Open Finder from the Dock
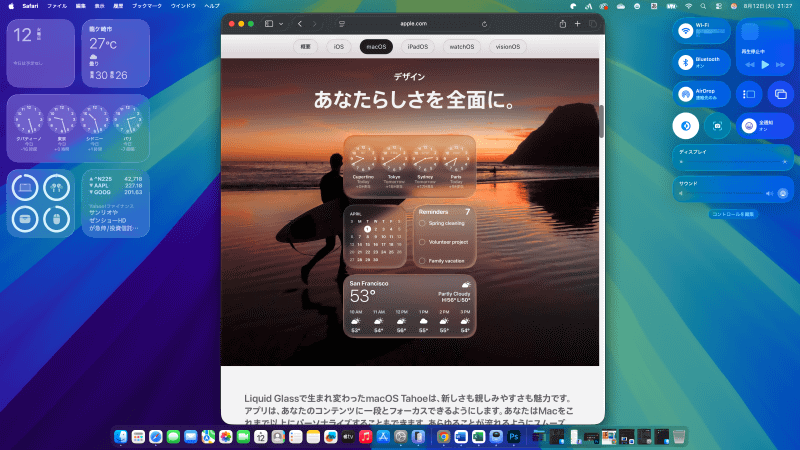Viewport: 800px width, 450px height. 120,437
